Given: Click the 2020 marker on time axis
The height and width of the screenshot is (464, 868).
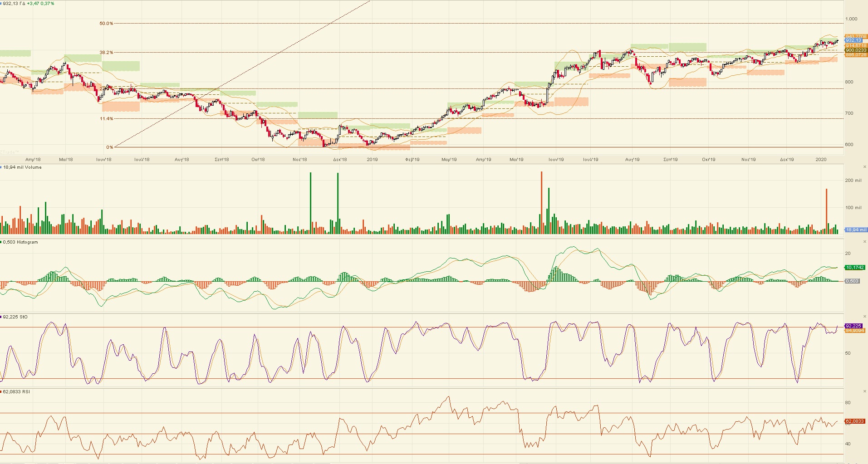Looking at the screenshot, I should pyautogui.click(x=821, y=160).
